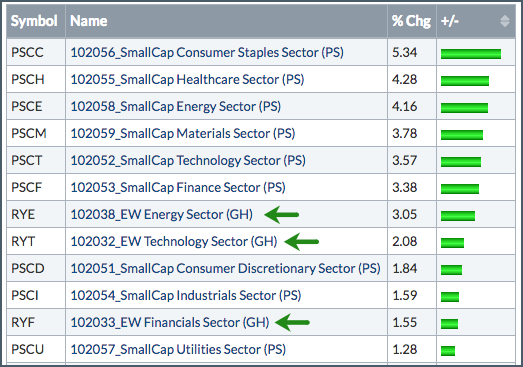Image resolution: width=523 pixels, height=367 pixels.
Task: Click the PSCC green change bar
Action: (x=471, y=54)
